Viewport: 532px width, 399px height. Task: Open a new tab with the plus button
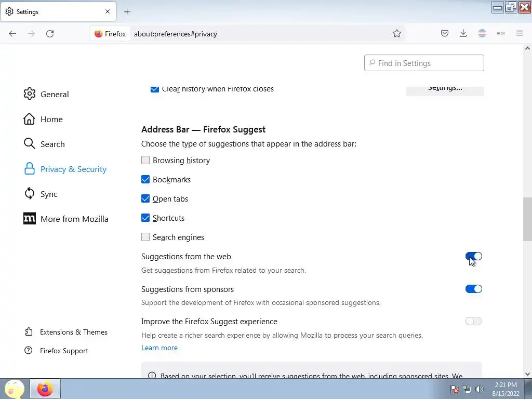pos(127,12)
